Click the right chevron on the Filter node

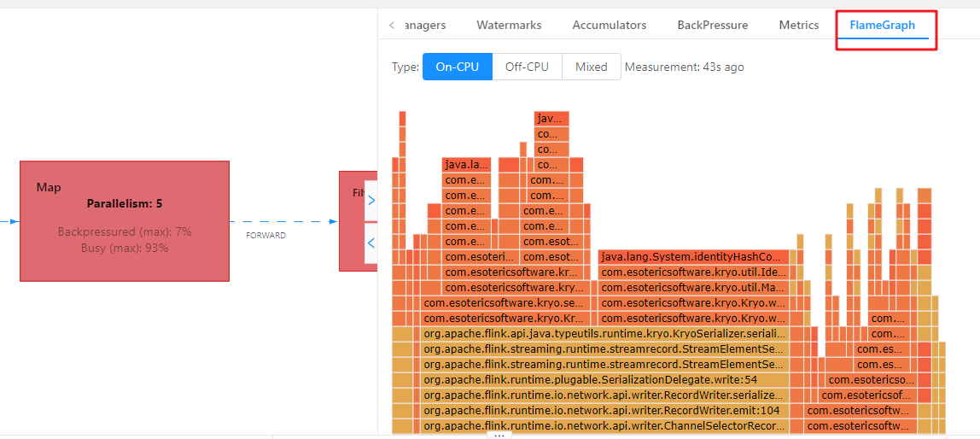[370, 201]
